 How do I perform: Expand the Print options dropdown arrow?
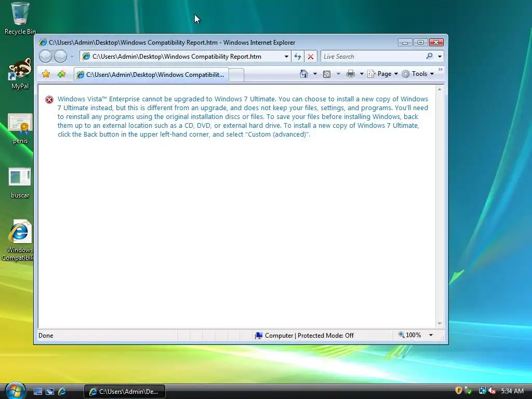362,74
